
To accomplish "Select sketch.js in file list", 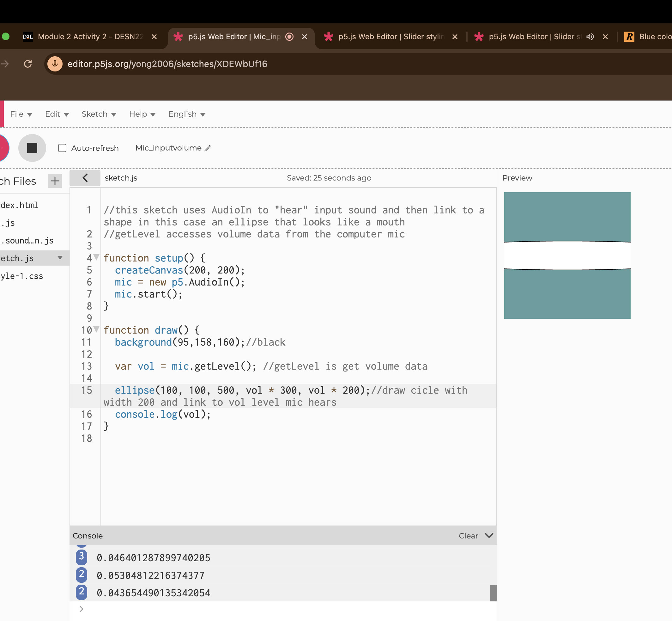I will coord(17,258).
